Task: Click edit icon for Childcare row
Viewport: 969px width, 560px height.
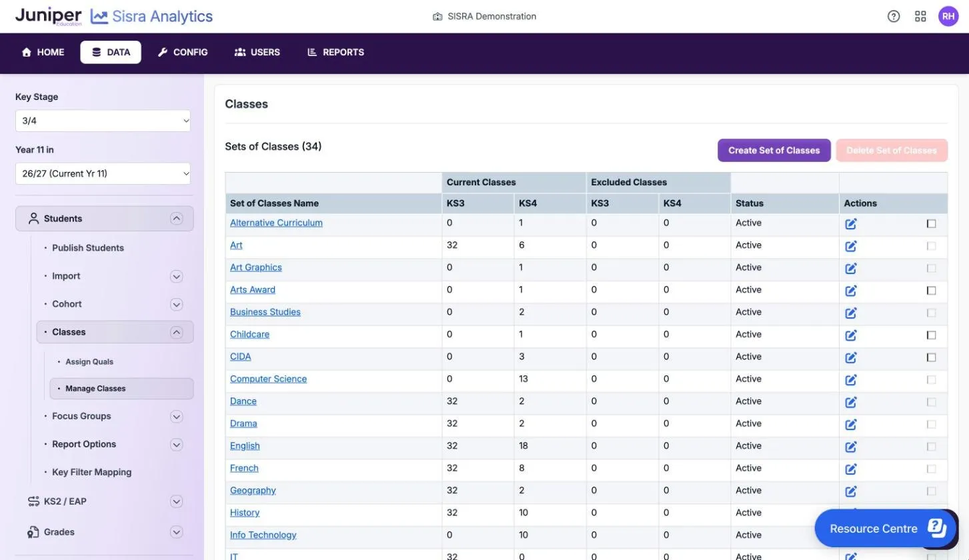Action: (x=851, y=335)
